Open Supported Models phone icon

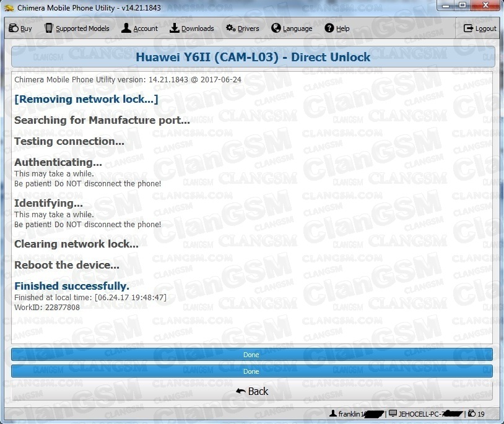pyautogui.click(x=48, y=28)
